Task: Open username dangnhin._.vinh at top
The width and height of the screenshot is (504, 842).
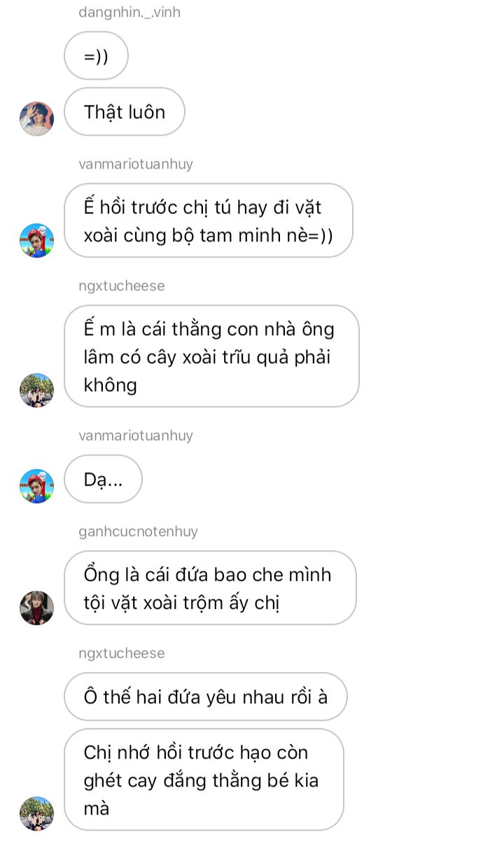Action: tap(129, 13)
